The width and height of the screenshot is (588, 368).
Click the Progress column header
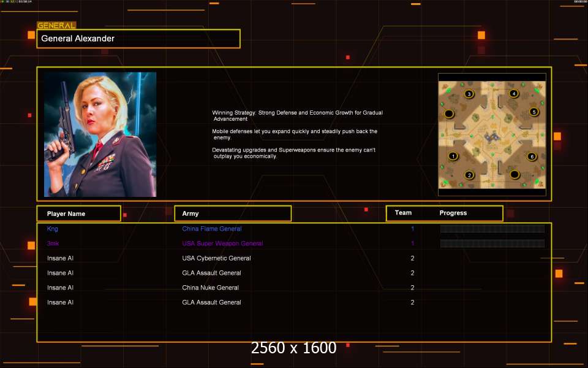453,213
